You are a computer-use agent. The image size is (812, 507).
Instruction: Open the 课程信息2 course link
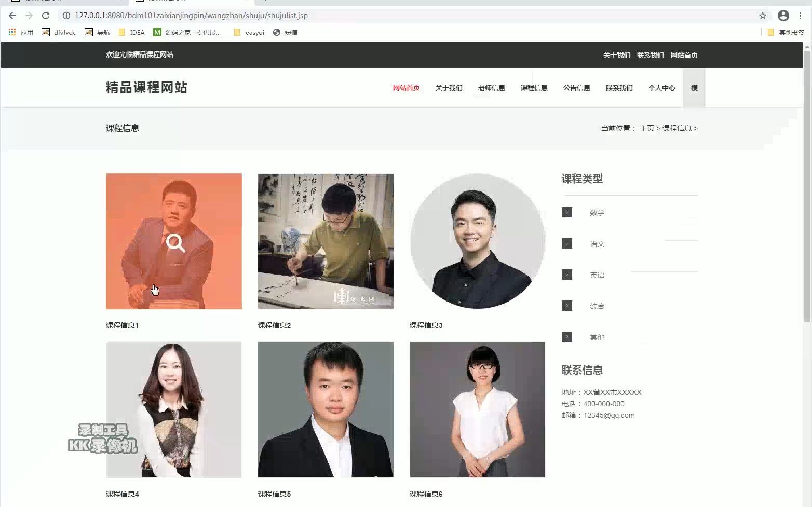click(x=274, y=325)
